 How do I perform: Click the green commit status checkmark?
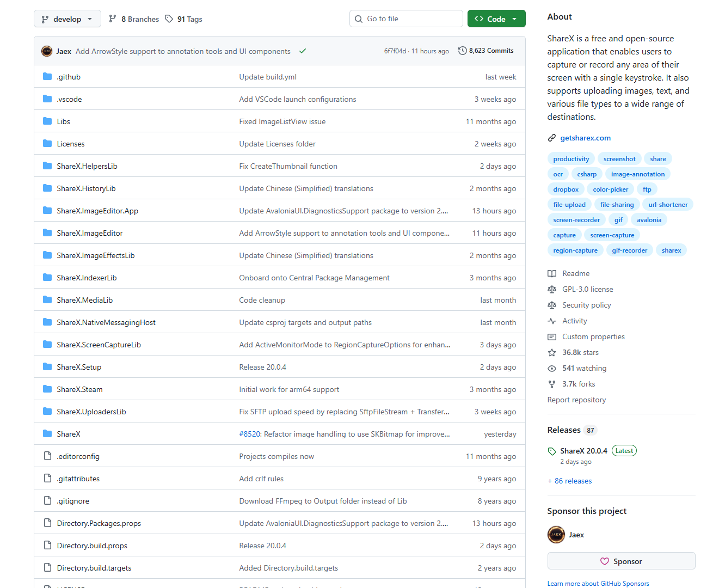(x=303, y=51)
